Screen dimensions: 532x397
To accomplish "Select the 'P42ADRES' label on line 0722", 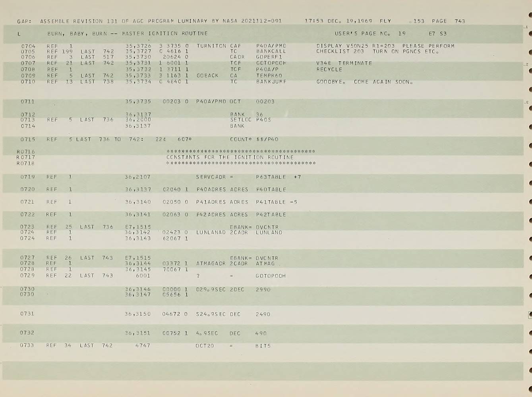I will pyautogui.click(x=211, y=215).
